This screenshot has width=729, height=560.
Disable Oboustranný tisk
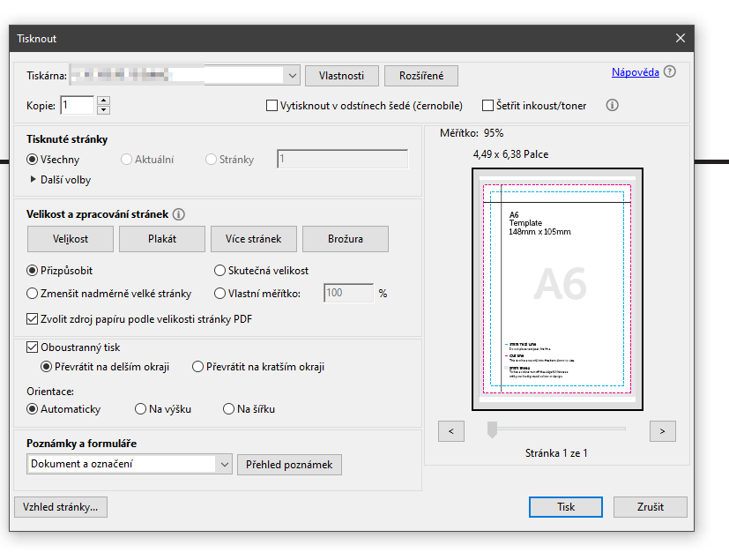point(32,347)
